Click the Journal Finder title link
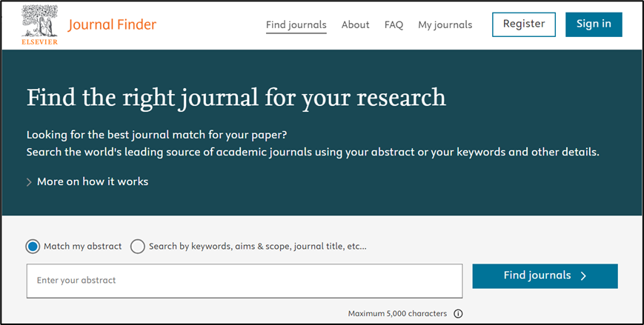 click(x=112, y=24)
